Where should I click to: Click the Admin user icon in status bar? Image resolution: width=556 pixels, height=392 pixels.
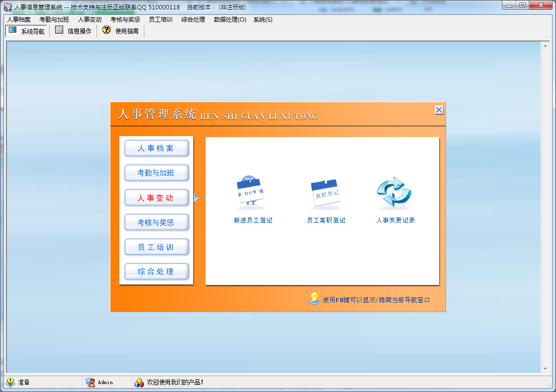pyautogui.click(x=90, y=382)
